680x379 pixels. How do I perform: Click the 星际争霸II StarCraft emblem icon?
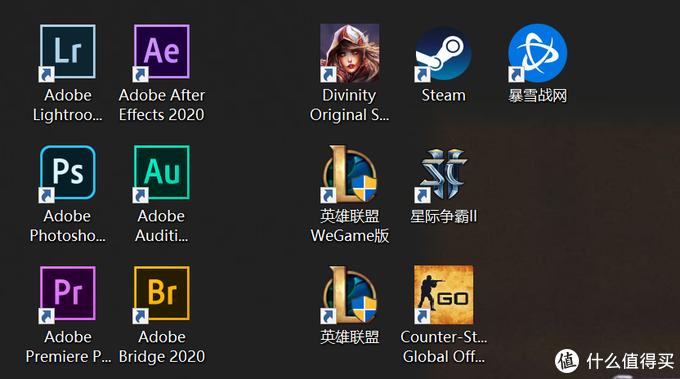click(443, 174)
